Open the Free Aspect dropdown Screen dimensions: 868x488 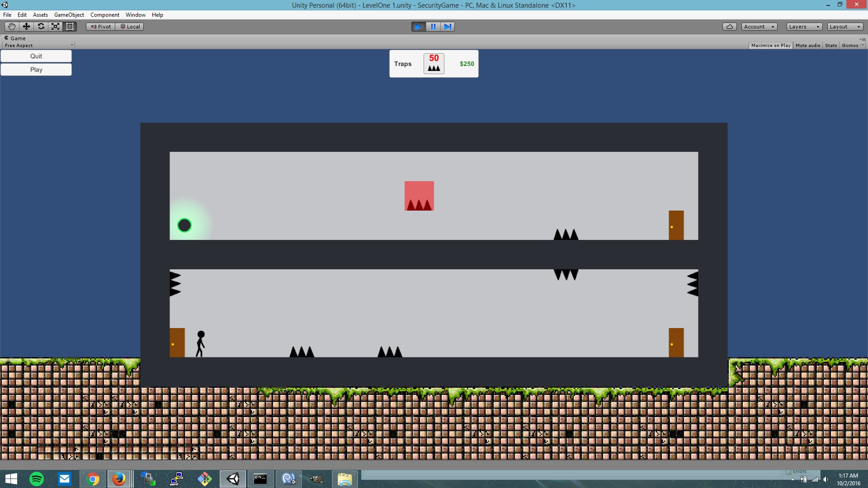[x=38, y=46]
